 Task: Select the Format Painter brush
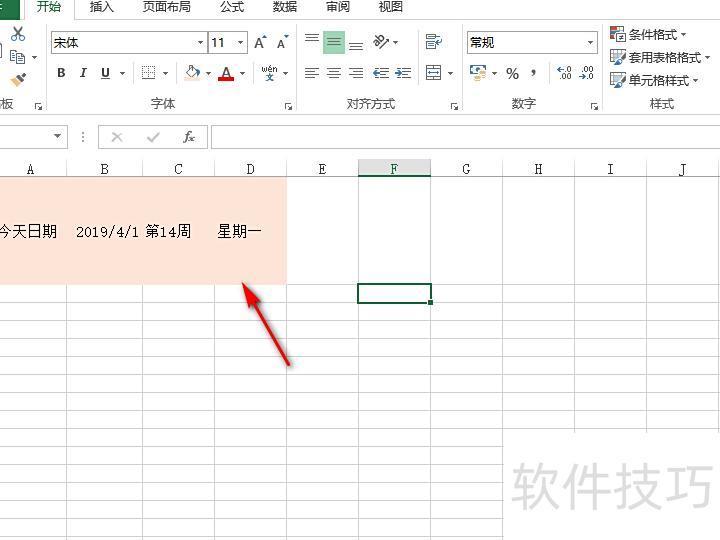(18, 80)
